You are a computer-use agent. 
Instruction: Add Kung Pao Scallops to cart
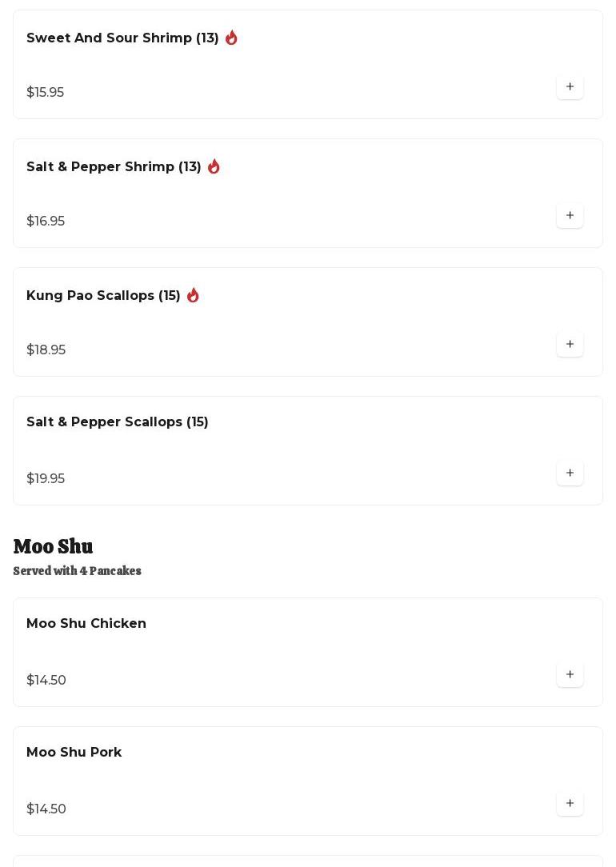point(570,344)
